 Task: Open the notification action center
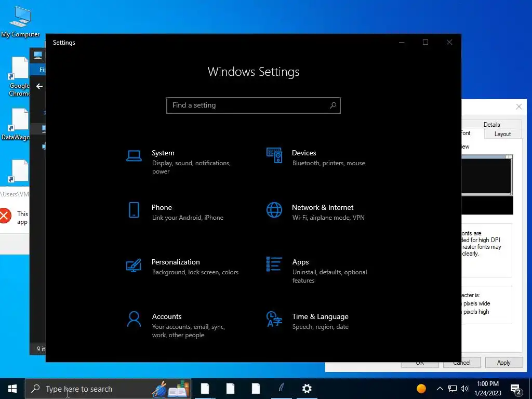[x=516, y=389]
